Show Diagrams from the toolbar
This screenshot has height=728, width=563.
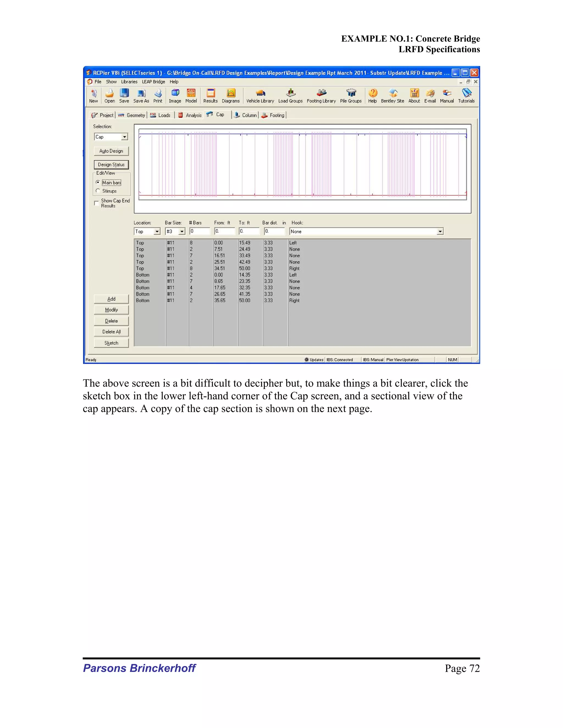click(231, 96)
